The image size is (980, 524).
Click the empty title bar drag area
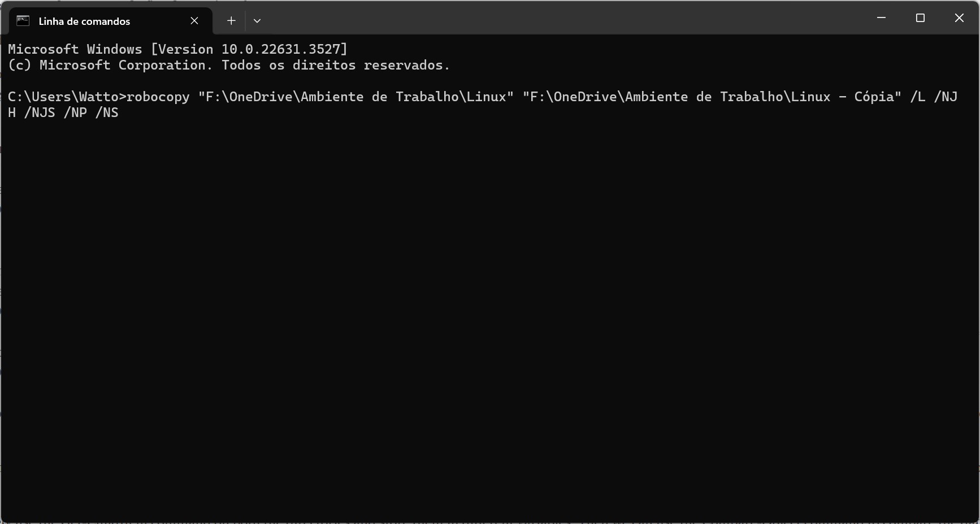565,18
